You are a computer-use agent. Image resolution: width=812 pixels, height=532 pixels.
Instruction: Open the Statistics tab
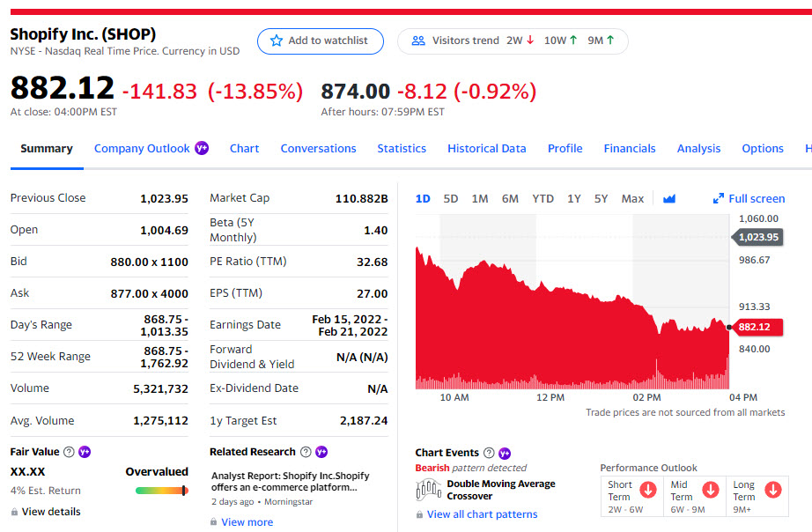click(402, 149)
